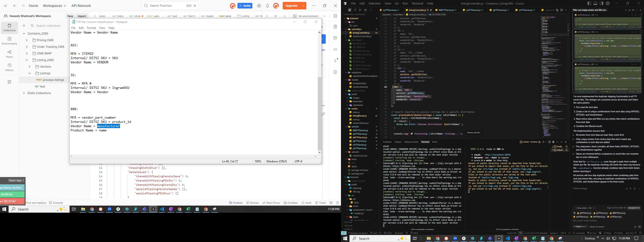The height and width of the screenshot is (242, 644).
Task: Open Cursor Selection menu
Action: (375, 4)
